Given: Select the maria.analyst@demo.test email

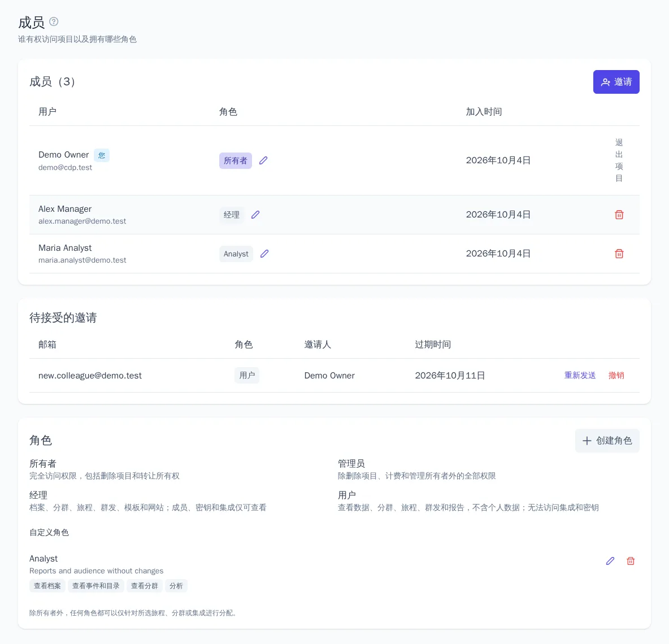Looking at the screenshot, I should [x=82, y=260].
